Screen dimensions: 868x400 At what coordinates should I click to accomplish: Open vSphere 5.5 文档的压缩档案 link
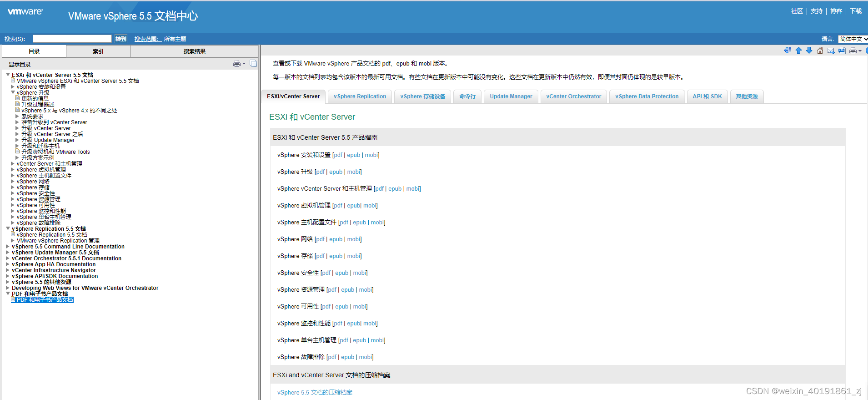coord(315,392)
